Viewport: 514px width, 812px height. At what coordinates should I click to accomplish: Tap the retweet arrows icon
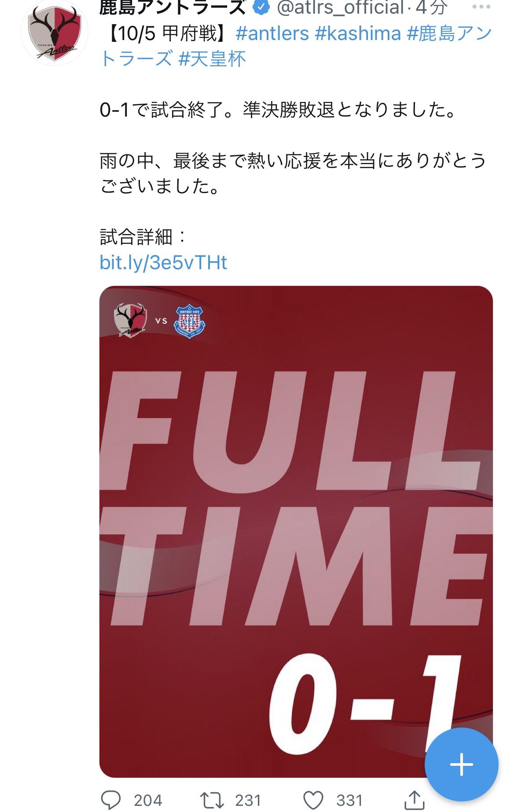[x=212, y=800]
